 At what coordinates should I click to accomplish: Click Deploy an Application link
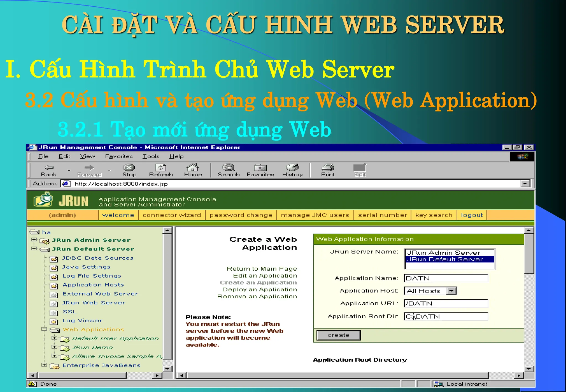(x=260, y=289)
